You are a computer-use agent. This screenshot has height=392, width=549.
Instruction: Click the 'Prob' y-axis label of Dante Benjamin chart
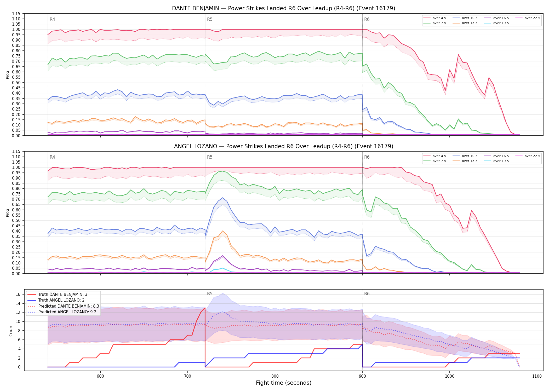pyautogui.click(x=7, y=75)
